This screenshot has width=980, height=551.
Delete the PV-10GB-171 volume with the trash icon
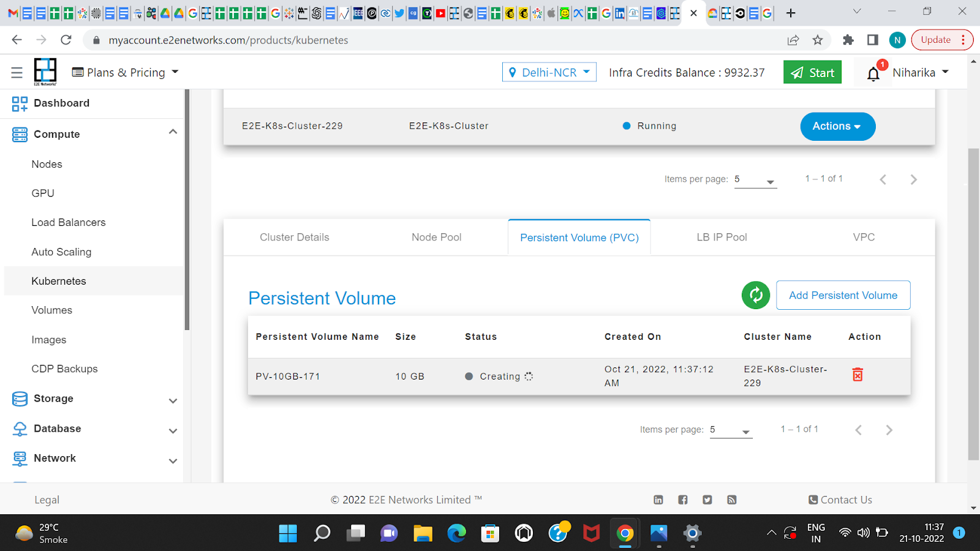click(x=858, y=375)
